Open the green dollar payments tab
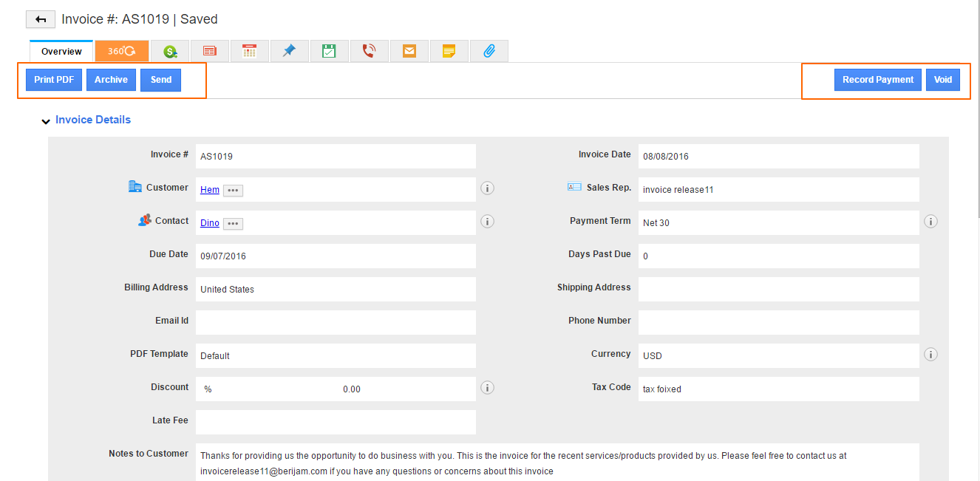 tap(170, 51)
